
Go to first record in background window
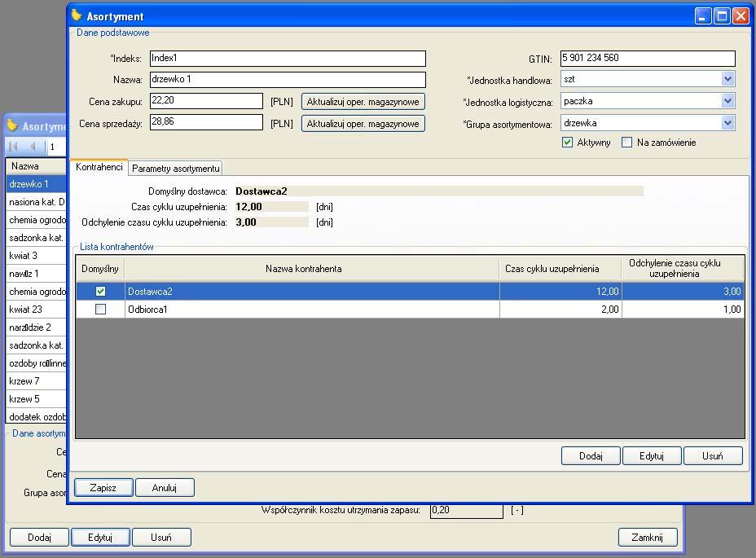click(x=14, y=146)
